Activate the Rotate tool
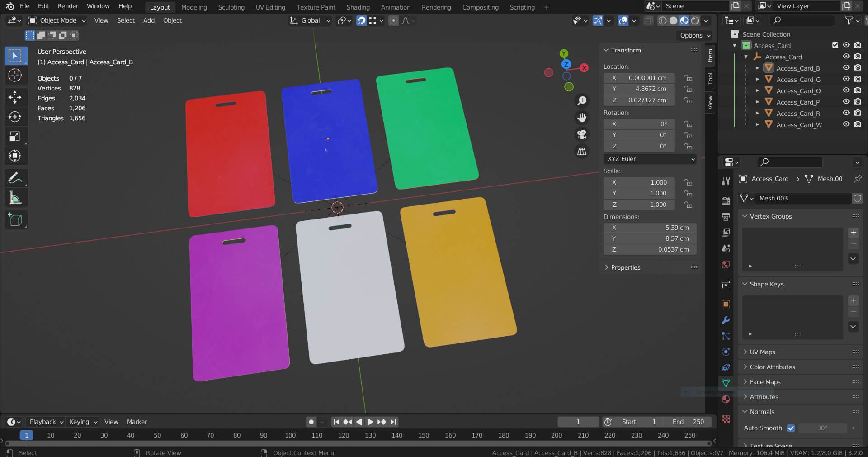 pyautogui.click(x=15, y=117)
